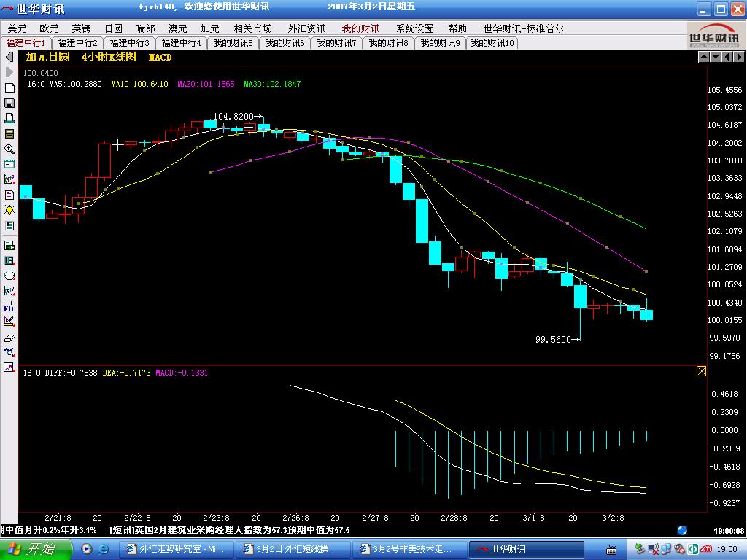This screenshot has height=560, width=747.
Task: Close the MACD panel with yellow X box
Action: point(701,371)
